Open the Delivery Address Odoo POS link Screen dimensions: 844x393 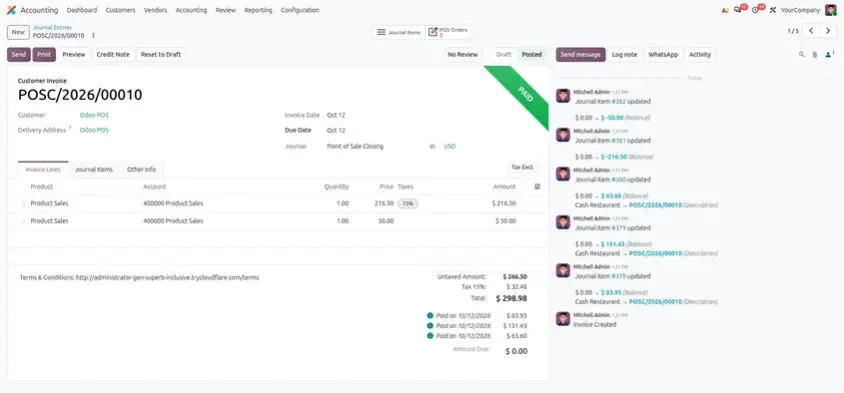(94, 130)
